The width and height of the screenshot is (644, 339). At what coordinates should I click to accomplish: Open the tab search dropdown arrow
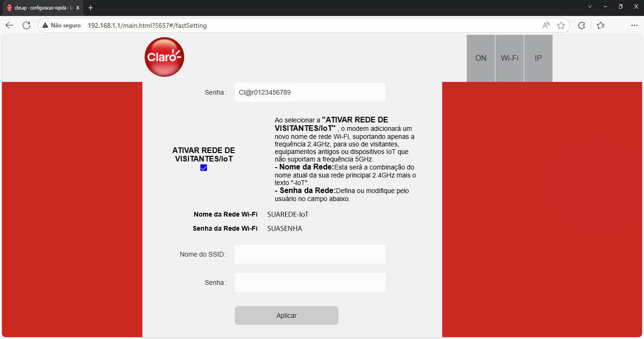pos(590,7)
